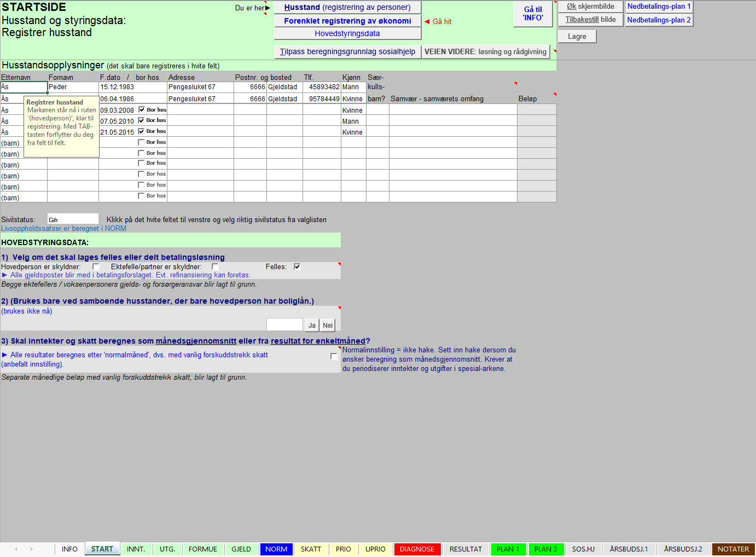Viewport: 756px width, 557px height.
Task: Click the white field beside the Ja button
Action: (x=284, y=324)
